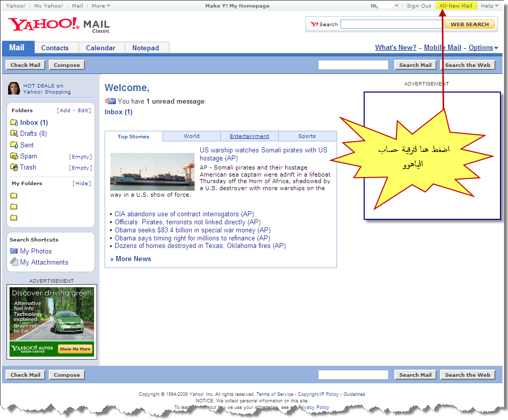The image size is (508, 420).
Task: Click the Sign Out link
Action: point(419,6)
